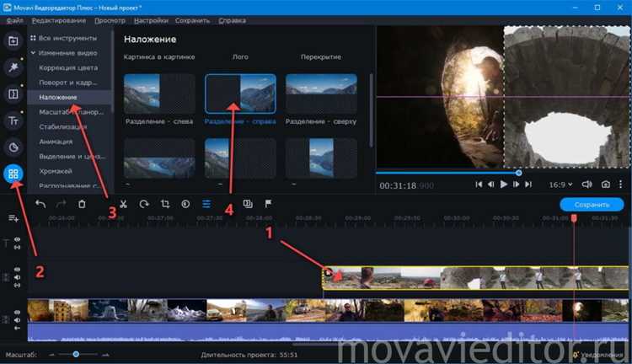
Task: Open the preview three-dot options menu
Action: (621, 185)
